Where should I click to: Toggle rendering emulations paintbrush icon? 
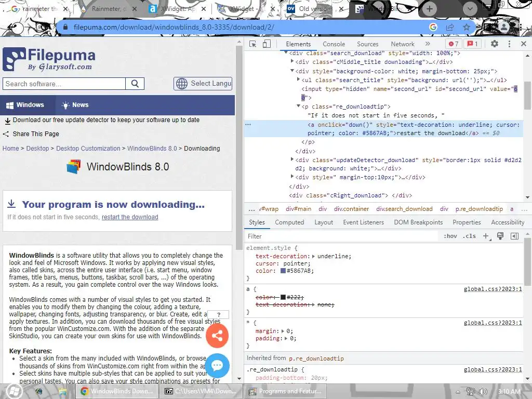(x=500, y=236)
